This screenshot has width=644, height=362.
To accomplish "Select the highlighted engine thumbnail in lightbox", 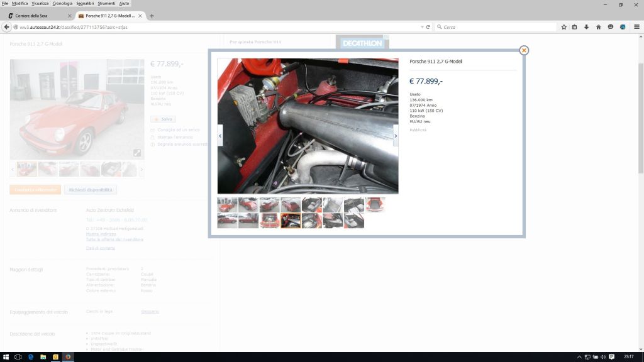I will coord(291,221).
